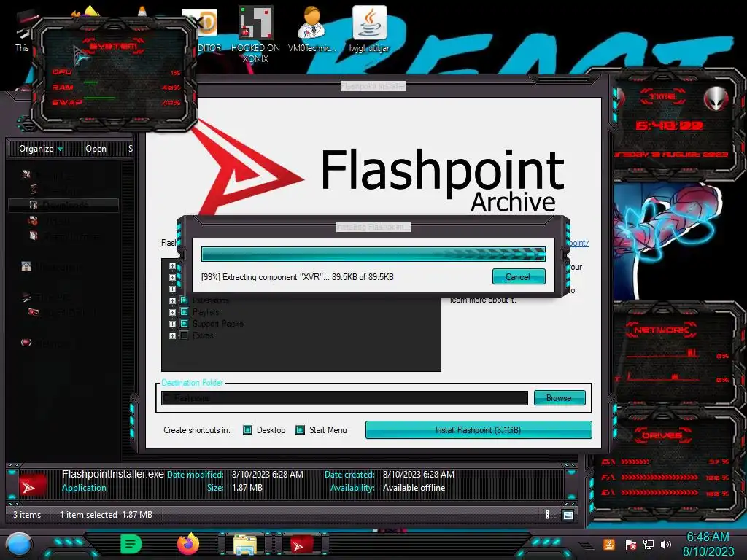Switch to File Explorer on the taskbar
The image size is (747, 560).
244,545
